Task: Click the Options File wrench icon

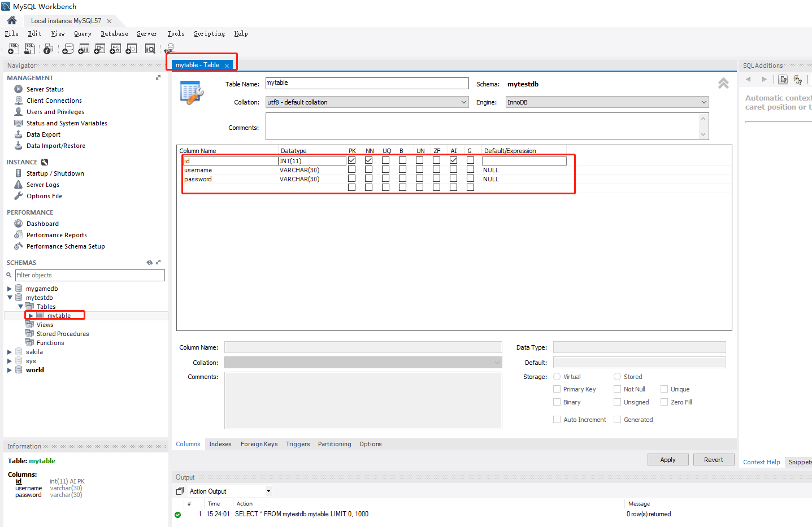Action: [x=19, y=196]
